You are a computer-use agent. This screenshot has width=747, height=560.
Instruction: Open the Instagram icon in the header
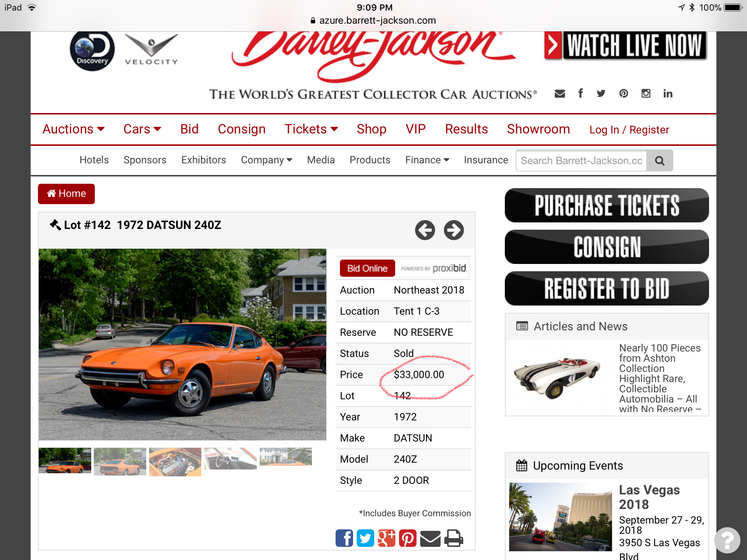pos(646,94)
